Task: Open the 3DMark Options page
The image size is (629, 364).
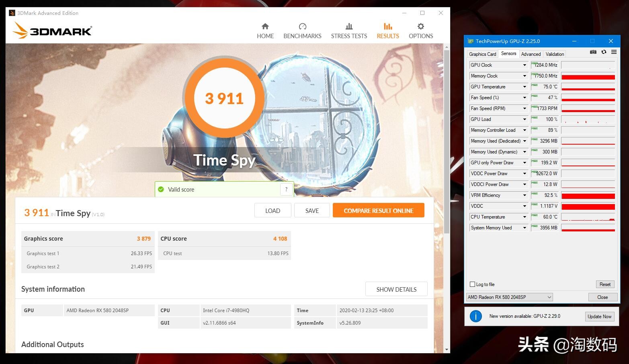Action: [x=420, y=30]
